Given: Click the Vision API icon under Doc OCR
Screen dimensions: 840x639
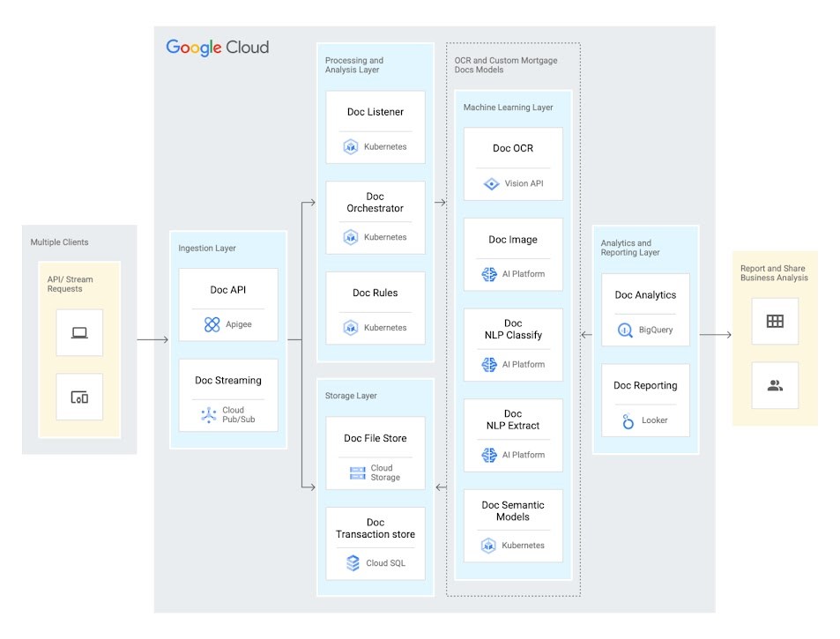Looking at the screenshot, I should tap(492, 184).
